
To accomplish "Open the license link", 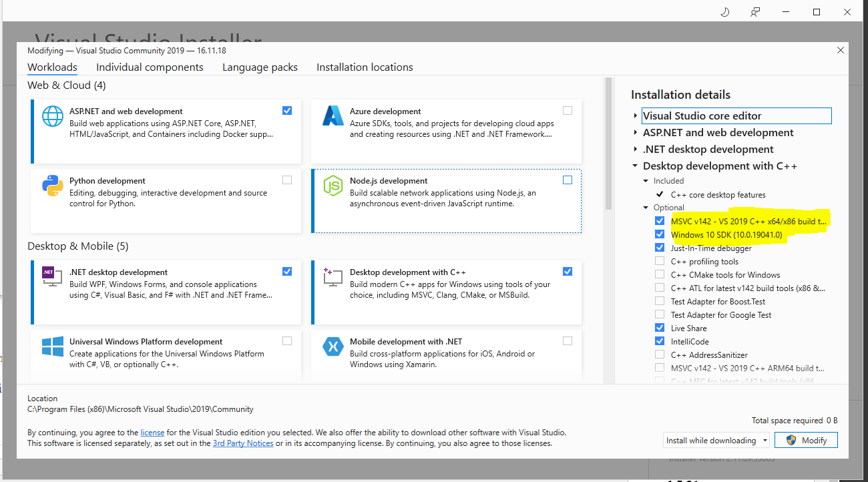I will coord(152,433).
